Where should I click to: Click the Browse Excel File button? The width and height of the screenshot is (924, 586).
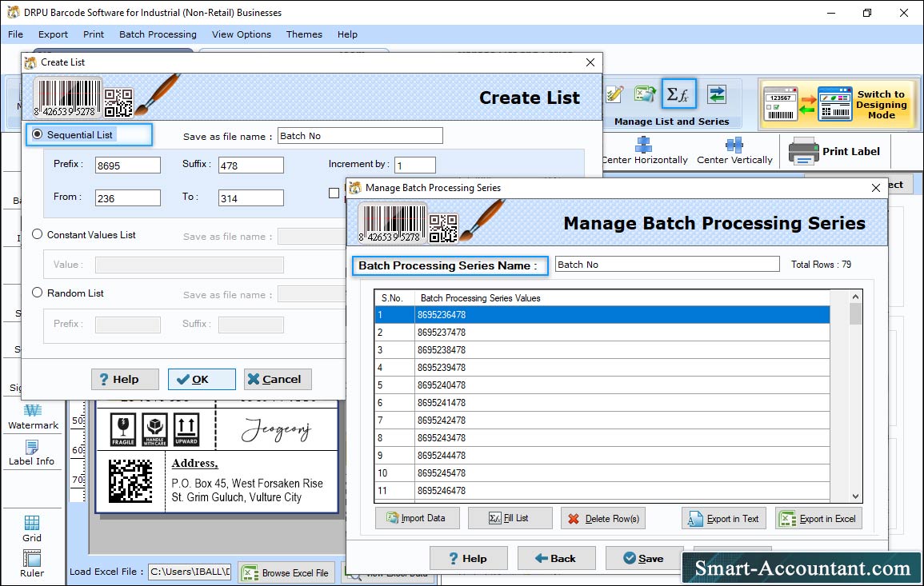click(286, 572)
